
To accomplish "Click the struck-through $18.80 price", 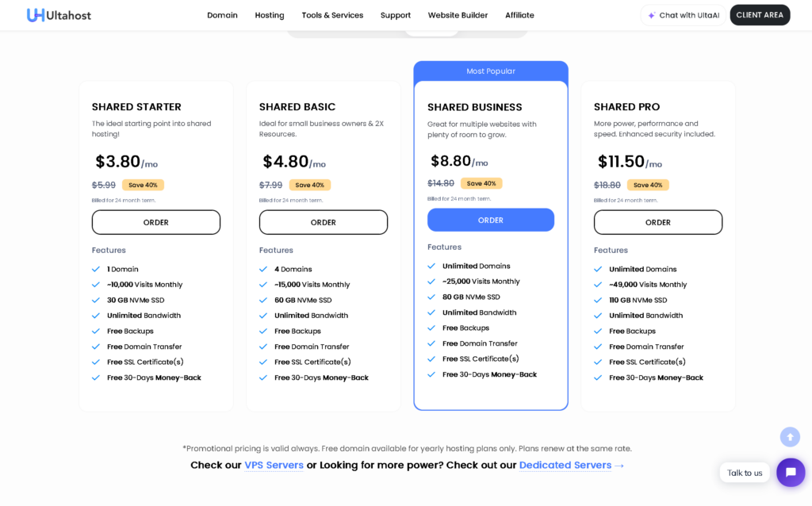I will tap(607, 185).
